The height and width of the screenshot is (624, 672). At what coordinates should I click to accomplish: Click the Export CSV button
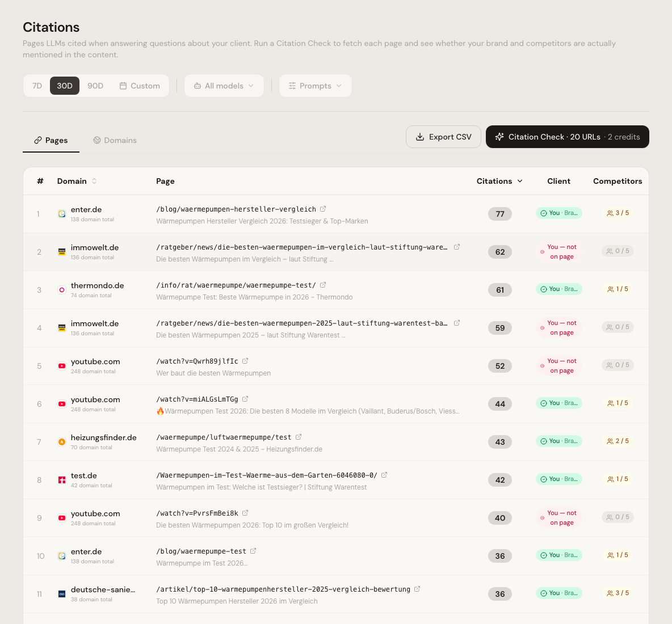pyautogui.click(x=444, y=137)
